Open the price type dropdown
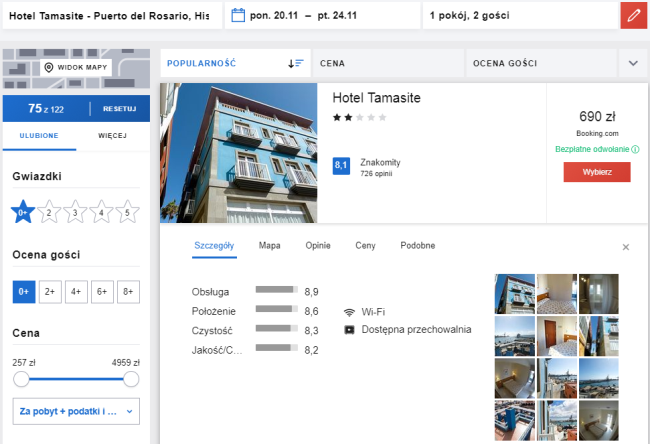Screen dimensions: 650x444 pos(76,410)
